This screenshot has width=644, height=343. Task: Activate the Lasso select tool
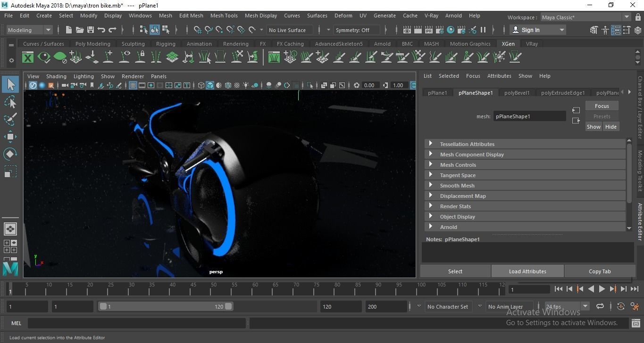(x=10, y=102)
